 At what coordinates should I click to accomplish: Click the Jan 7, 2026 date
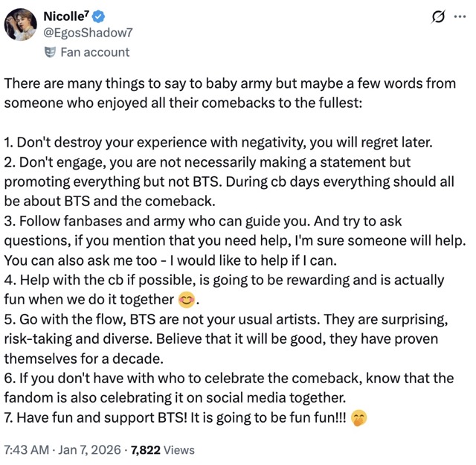[92, 449]
